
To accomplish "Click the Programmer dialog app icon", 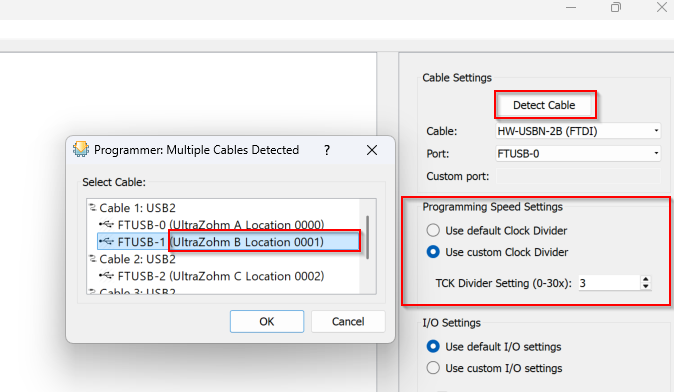I will pyautogui.click(x=81, y=149).
